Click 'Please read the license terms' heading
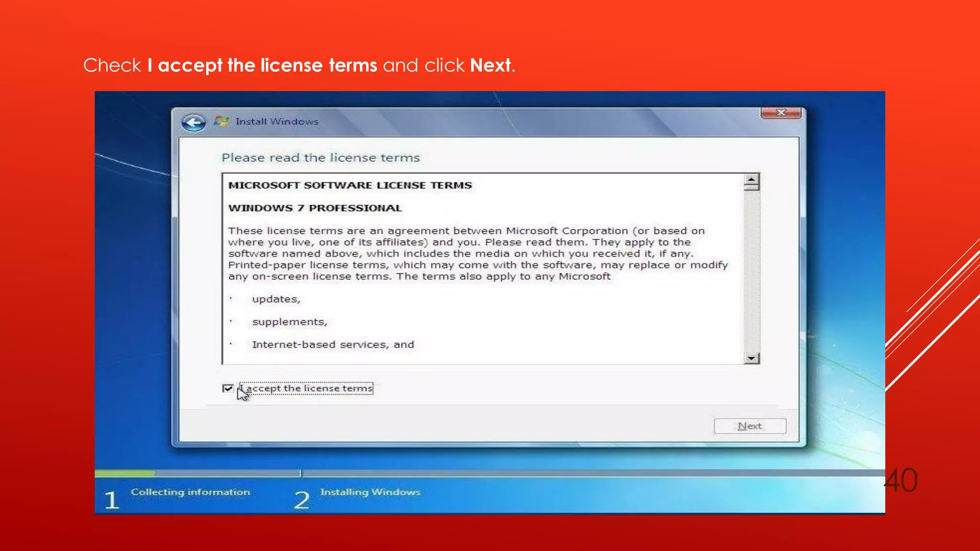Image resolution: width=980 pixels, height=551 pixels. click(321, 158)
